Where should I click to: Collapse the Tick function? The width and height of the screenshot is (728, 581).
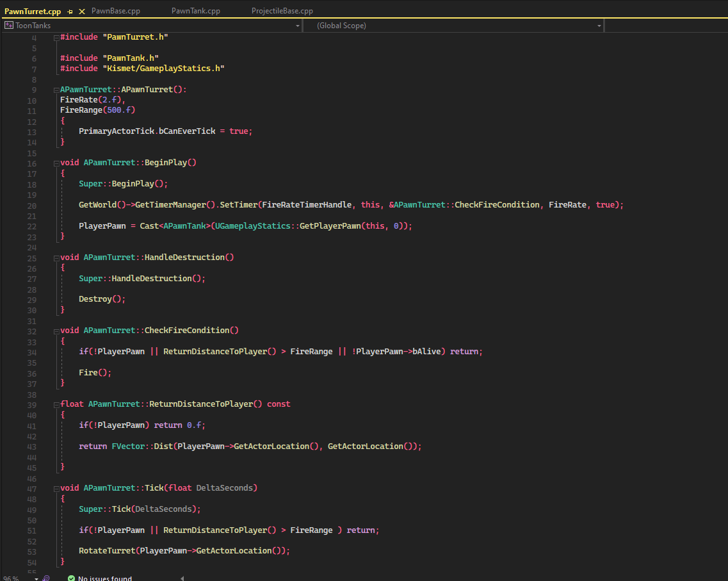(x=56, y=488)
